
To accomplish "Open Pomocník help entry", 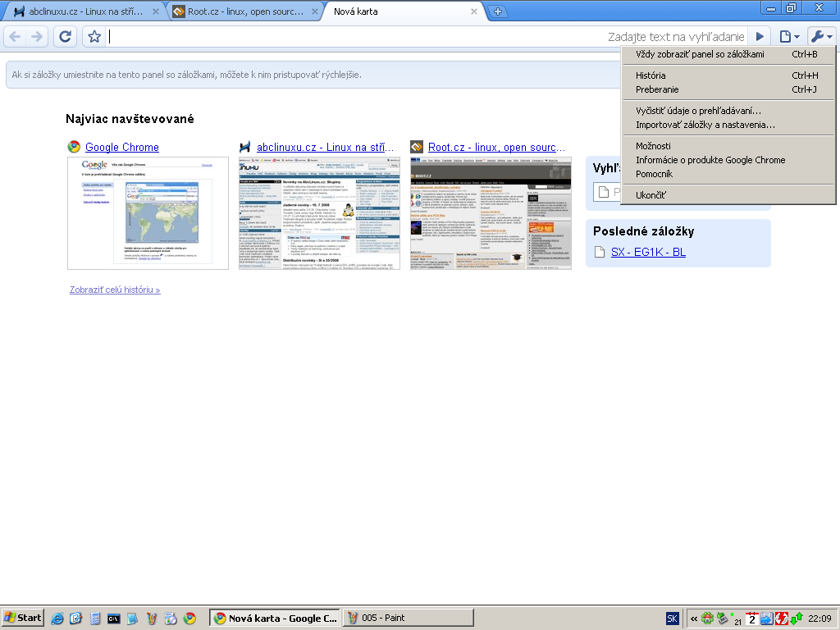I will [728, 174].
